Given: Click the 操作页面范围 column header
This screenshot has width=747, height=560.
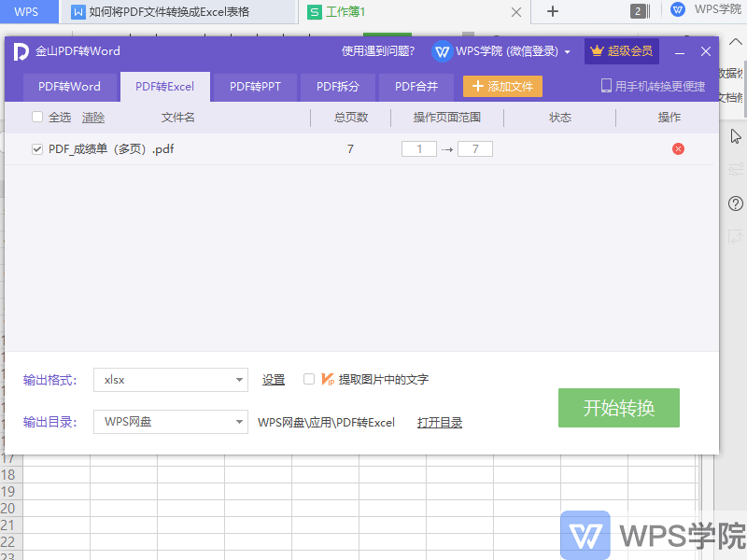Looking at the screenshot, I should pos(447,118).
